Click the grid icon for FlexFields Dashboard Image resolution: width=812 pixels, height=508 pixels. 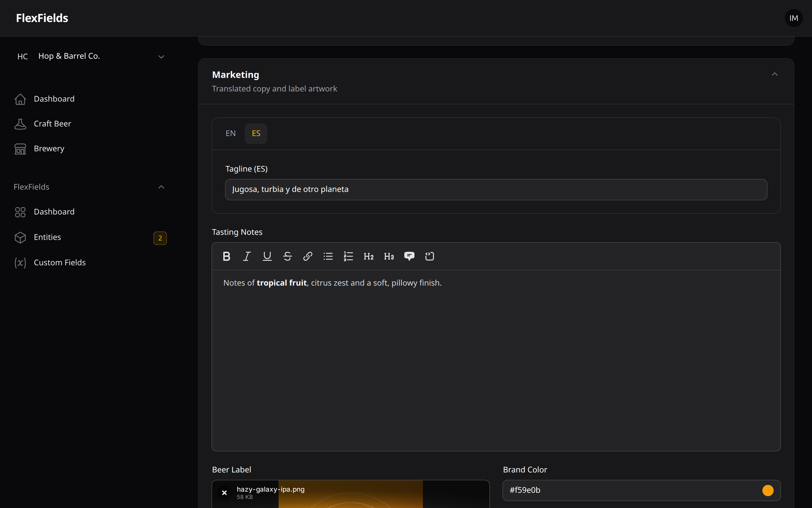(20, 212)
